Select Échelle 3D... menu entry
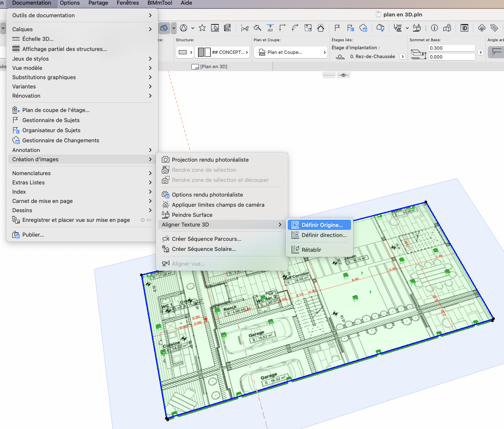This screenshot has height=429, width=504. [x=82, y=39]
